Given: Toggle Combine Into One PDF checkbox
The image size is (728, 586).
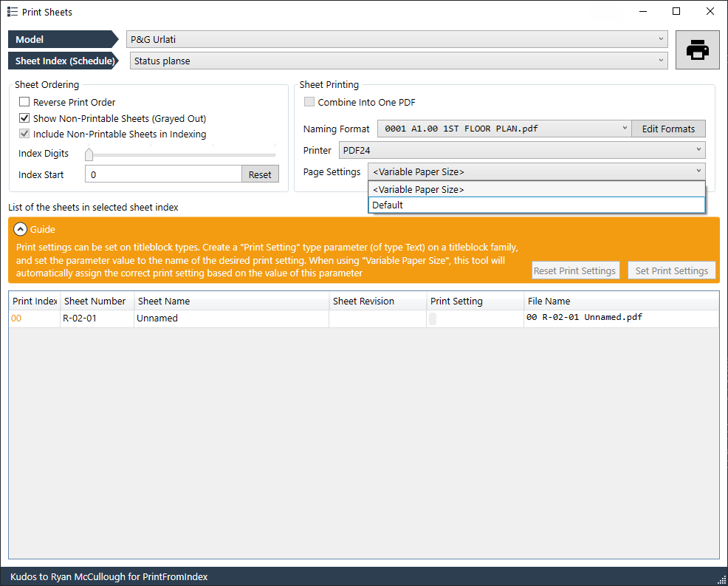Looking at the screenshot, I should (x=309, y=102).
